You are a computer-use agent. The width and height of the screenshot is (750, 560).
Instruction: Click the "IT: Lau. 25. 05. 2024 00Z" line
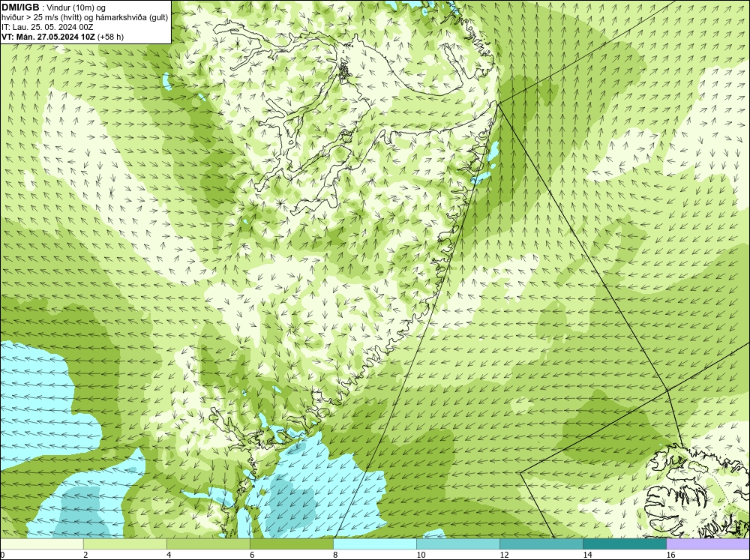pos(46,27)
